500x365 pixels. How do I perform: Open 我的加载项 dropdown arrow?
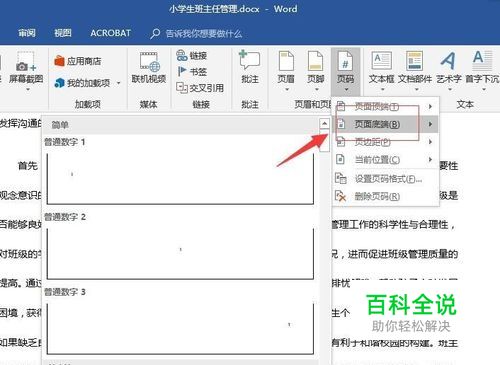point(119,83)
